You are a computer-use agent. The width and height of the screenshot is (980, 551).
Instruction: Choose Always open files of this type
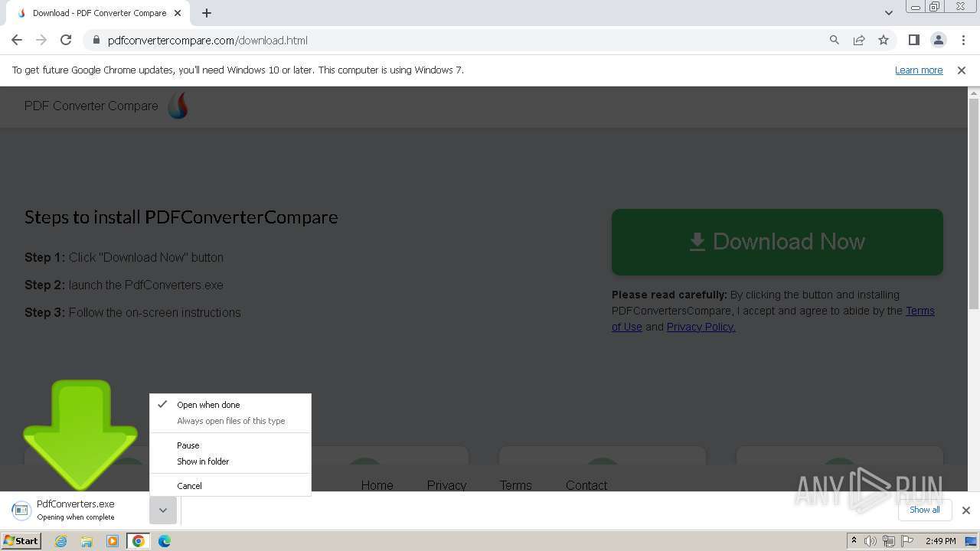tap(230, 421)
